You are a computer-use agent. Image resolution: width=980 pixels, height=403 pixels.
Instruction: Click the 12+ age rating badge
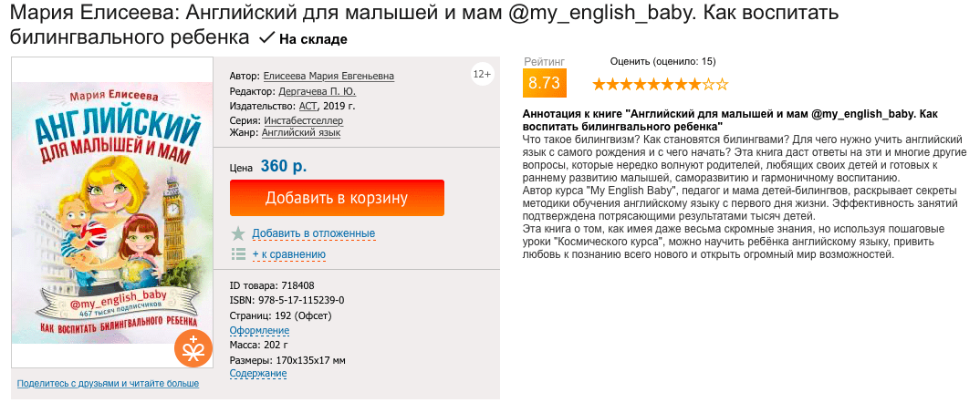click(482, 73)
